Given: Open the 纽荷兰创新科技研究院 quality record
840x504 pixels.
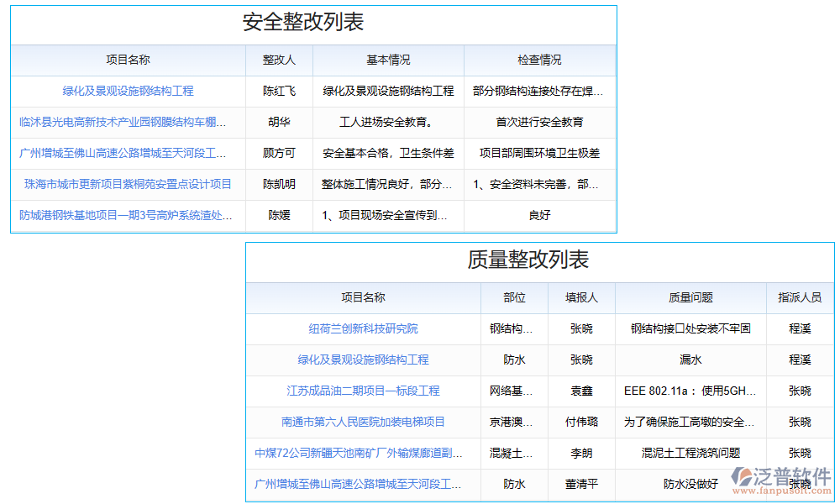Looking at the screenshot, I should click(363, 328).
